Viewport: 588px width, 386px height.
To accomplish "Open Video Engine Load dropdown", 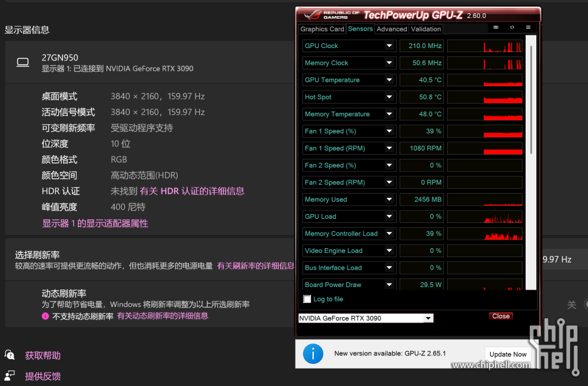I will click(x=389, y=251).
